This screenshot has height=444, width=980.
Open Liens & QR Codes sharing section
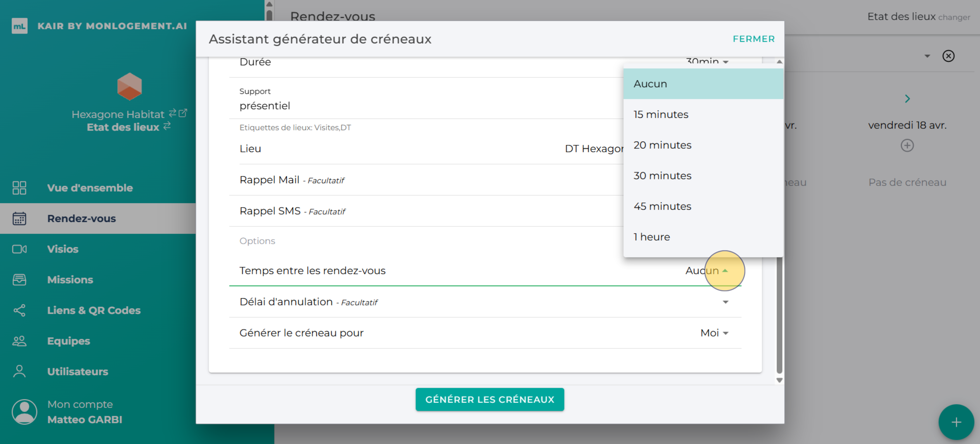[x=19, y=310]
